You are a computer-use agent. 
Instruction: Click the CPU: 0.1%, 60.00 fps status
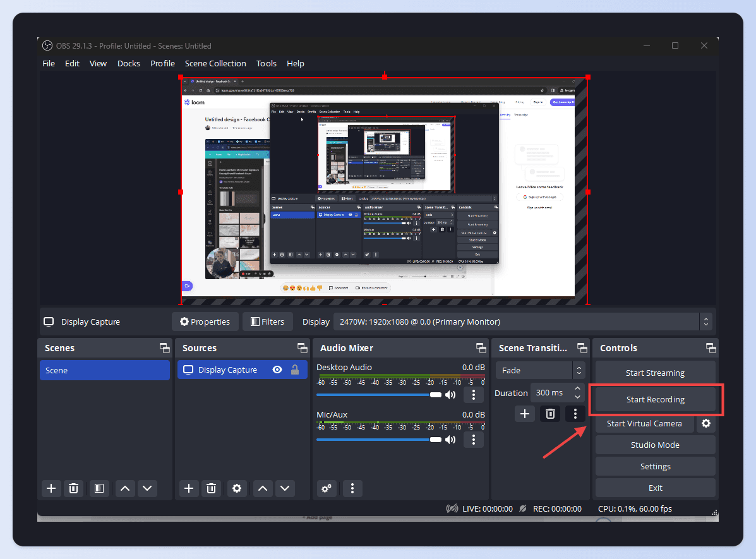[635, 508]
